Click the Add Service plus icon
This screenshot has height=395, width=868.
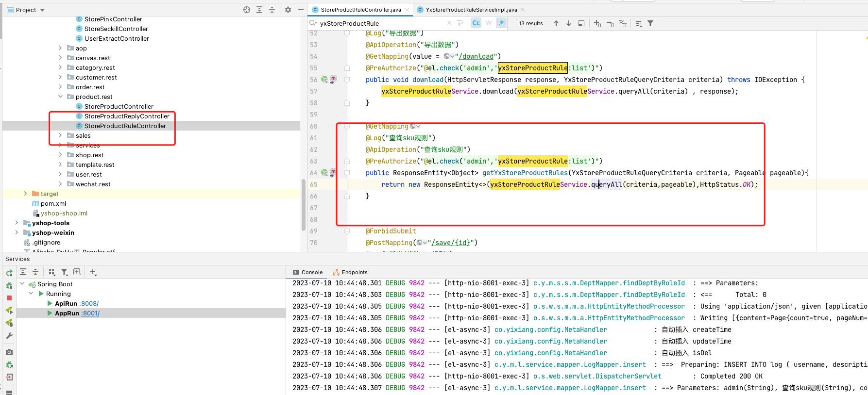[x=93, y=272]
